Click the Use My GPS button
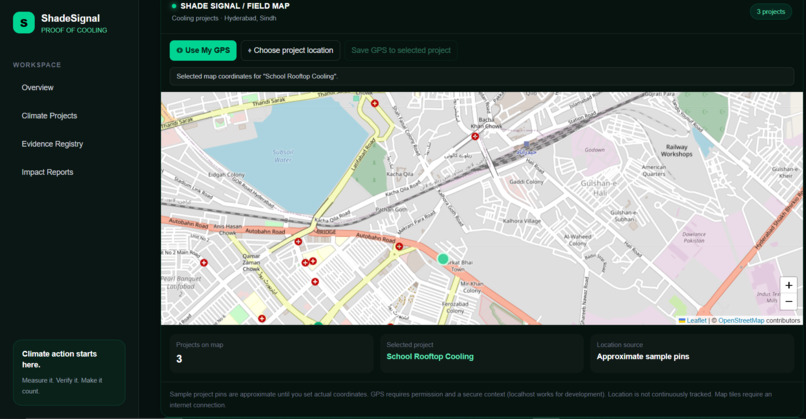Screen dimensions: 806x419 (203, 50)
